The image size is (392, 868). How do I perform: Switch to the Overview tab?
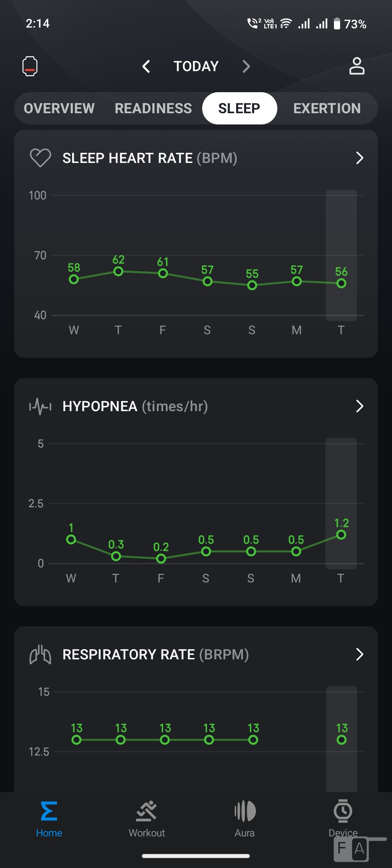pos(59,108)
